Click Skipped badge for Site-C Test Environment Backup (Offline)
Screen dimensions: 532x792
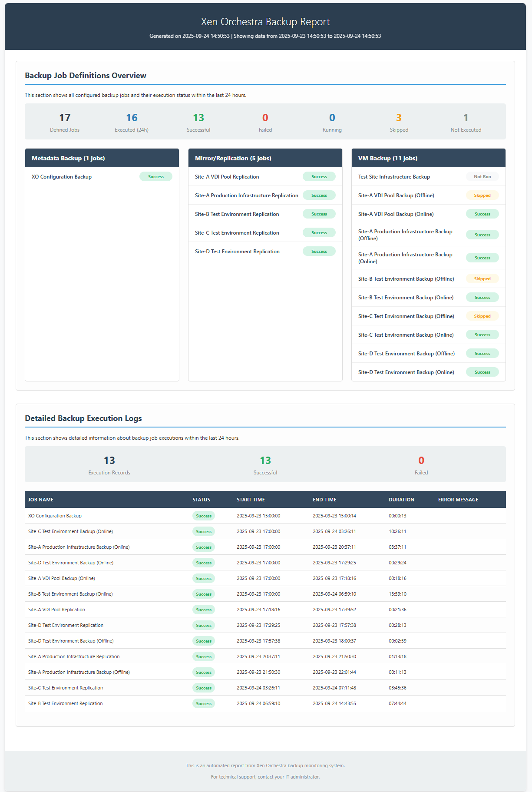point(482,316)
